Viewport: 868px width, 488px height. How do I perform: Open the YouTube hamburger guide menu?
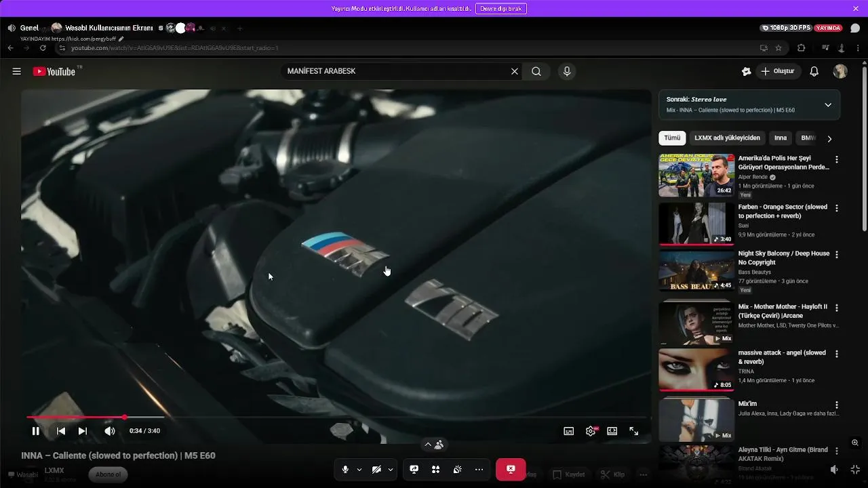pyautogui.click(x=16, y=71)
